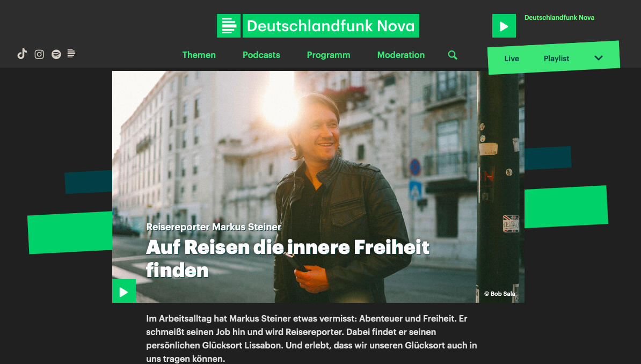Click the Deutschlandfunk lines icon beside Spotify

point(71,54)
